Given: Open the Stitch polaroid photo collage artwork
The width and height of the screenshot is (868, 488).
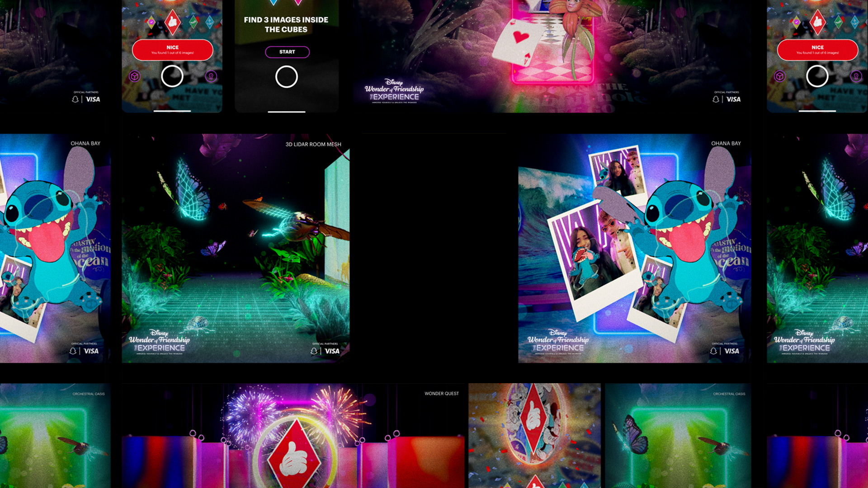Looking at the screenshot, I should pyautogui.click(x=635, y=248).
